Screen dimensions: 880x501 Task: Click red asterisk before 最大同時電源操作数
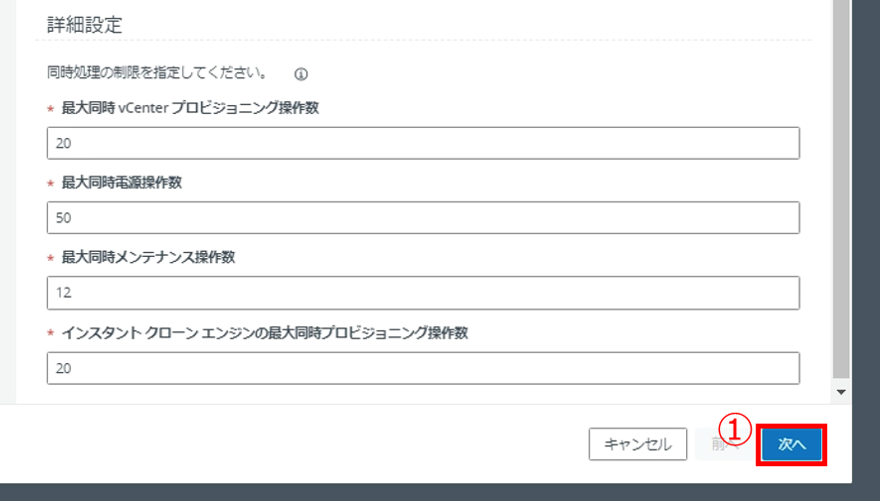pos(51,184)
